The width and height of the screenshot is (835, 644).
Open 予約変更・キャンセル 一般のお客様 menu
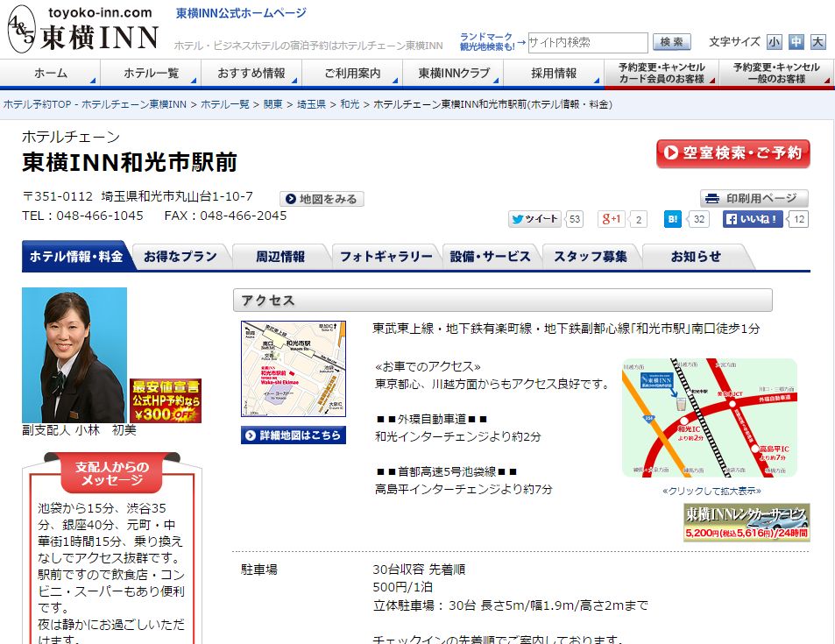click(776, 74)
